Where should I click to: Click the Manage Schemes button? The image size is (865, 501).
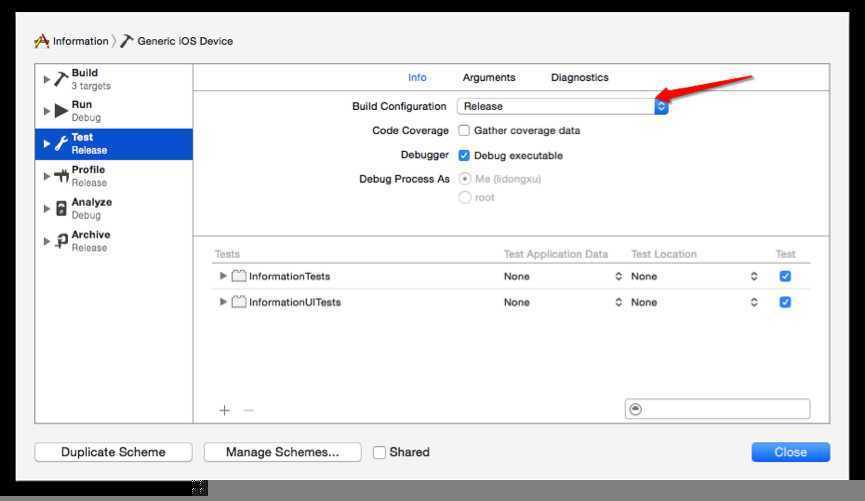click(x=282, y=452)
